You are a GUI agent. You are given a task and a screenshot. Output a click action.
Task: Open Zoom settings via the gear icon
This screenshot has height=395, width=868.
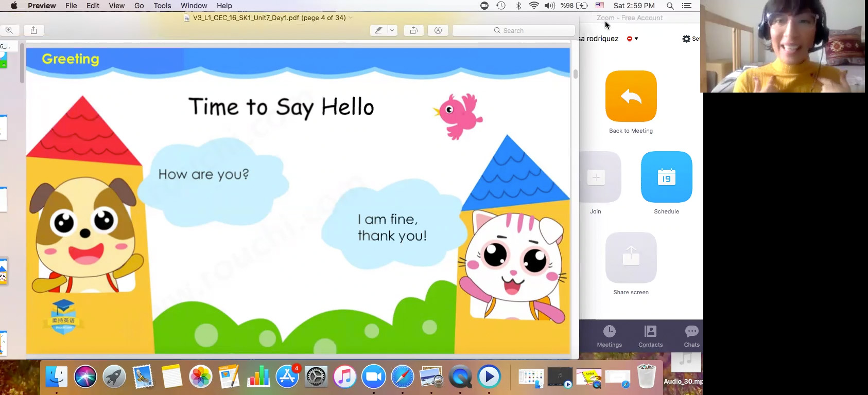[686, 39]
